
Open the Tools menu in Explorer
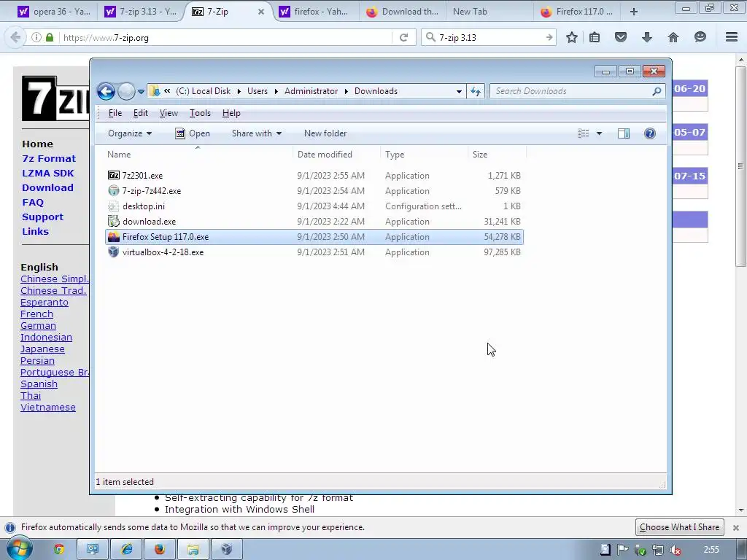pos(200,113)
